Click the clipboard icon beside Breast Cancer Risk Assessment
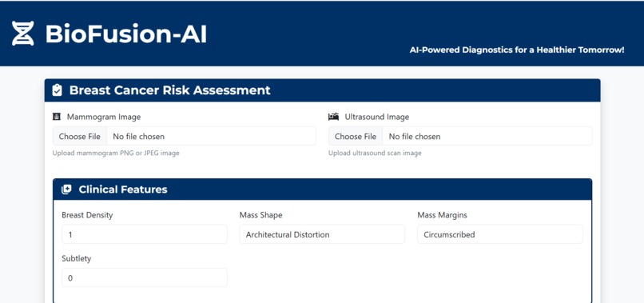 coord(57,90)
